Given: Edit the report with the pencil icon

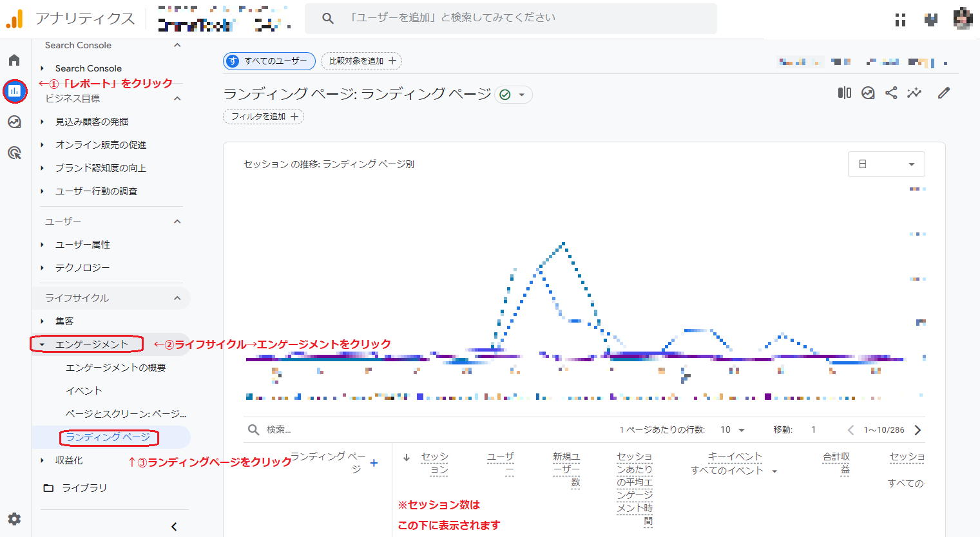Looking at the screenshot, I should click(943, 92).
